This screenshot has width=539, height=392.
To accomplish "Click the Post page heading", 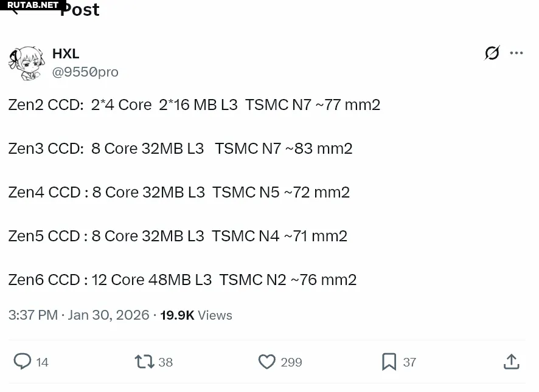I will pos(80,10).
